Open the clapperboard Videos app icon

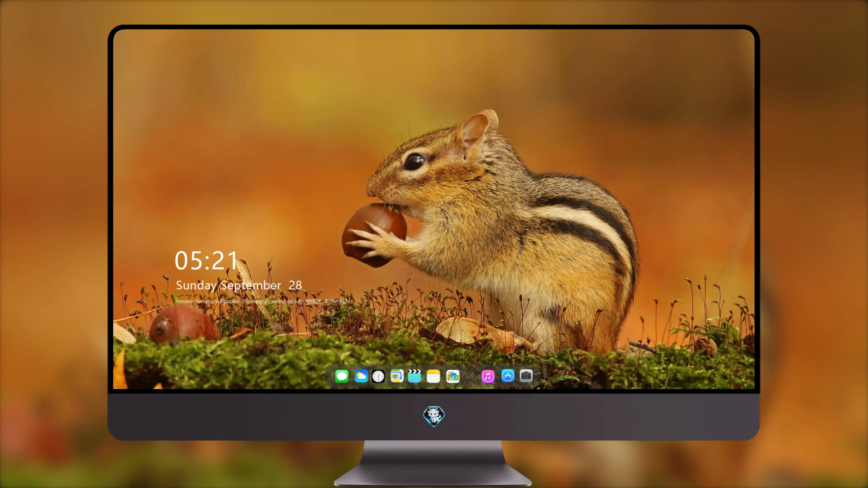415,376
